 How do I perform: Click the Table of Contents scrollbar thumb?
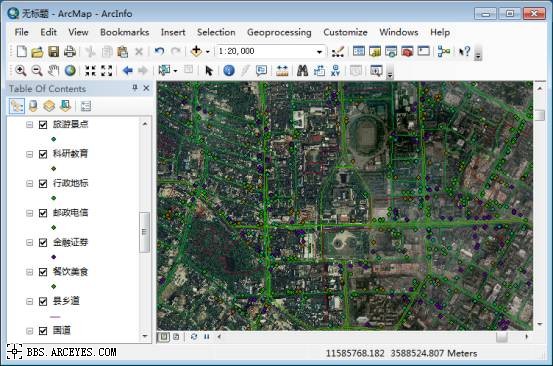pyautogui.click(x=144, y=232)
